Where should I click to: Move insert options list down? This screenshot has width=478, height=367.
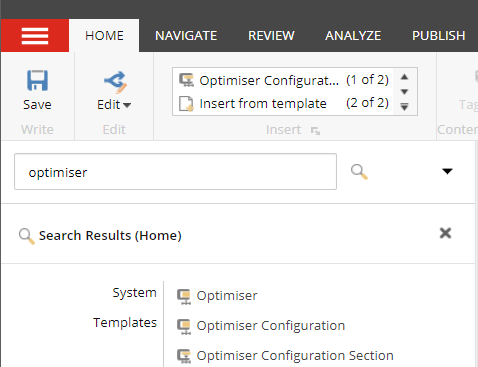405,92
